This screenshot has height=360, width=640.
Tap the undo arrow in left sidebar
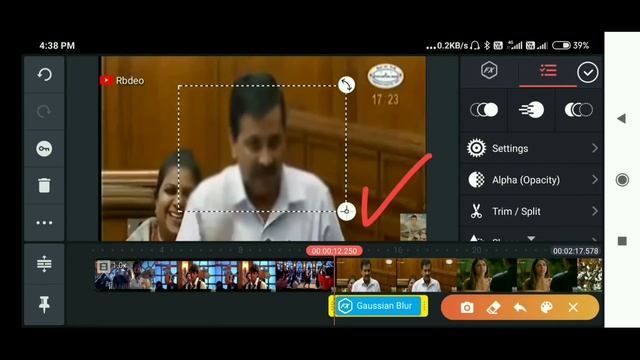tap(44, 75)
